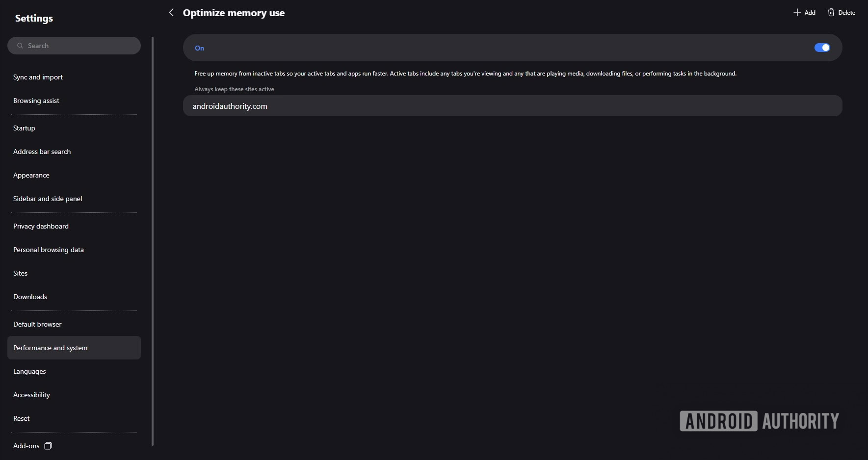This screenshot has width=868, height=460.
Task: Open the Downloads settings page
Action: point(30,297)
